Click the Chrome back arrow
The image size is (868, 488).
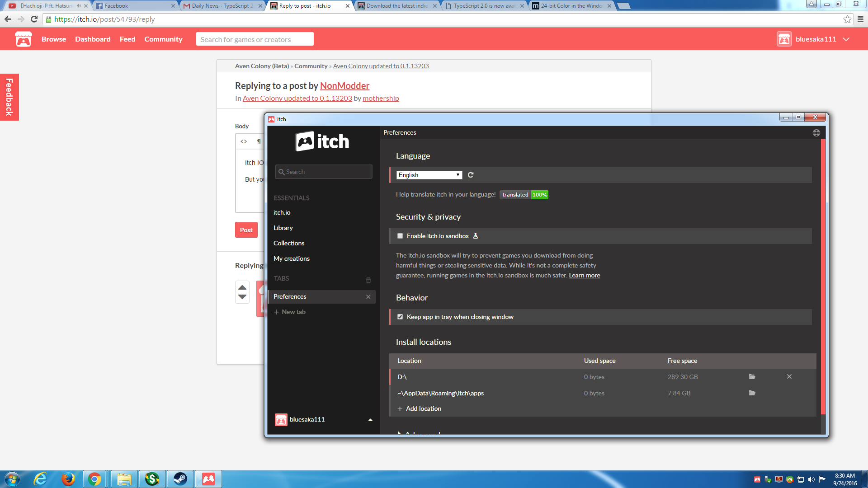tap(8, 19)
